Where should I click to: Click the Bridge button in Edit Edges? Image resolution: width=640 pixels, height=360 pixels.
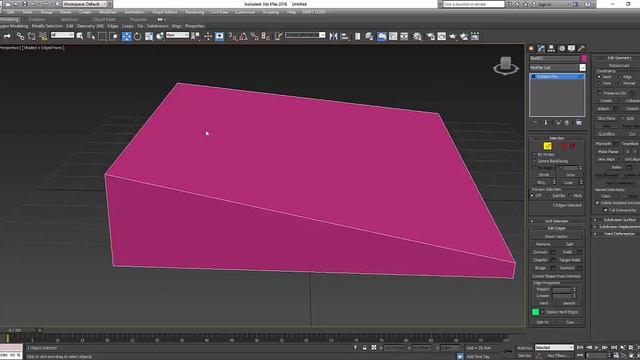coord(540,268)
